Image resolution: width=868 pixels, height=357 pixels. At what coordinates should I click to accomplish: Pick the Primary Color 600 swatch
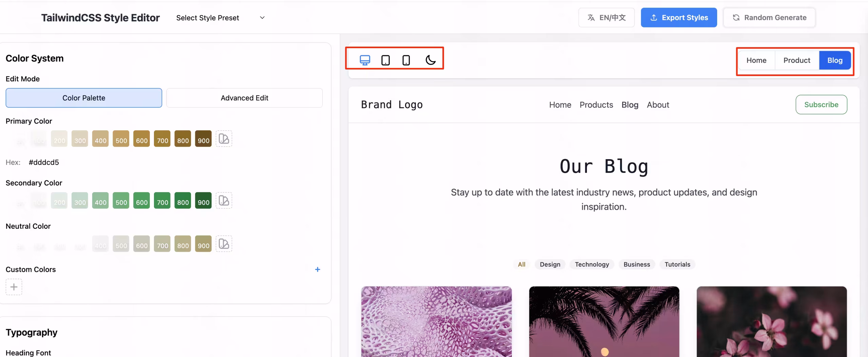[142, 139]
